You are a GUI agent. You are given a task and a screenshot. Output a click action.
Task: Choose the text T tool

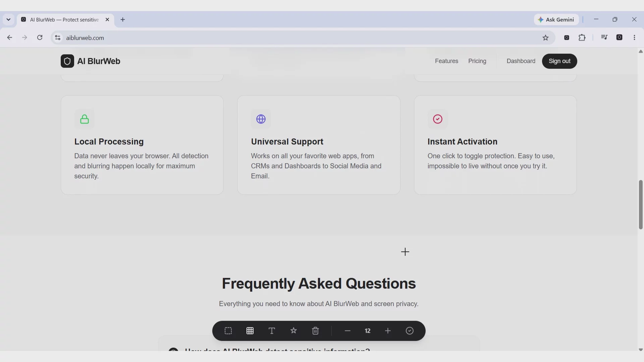[272, 331]
